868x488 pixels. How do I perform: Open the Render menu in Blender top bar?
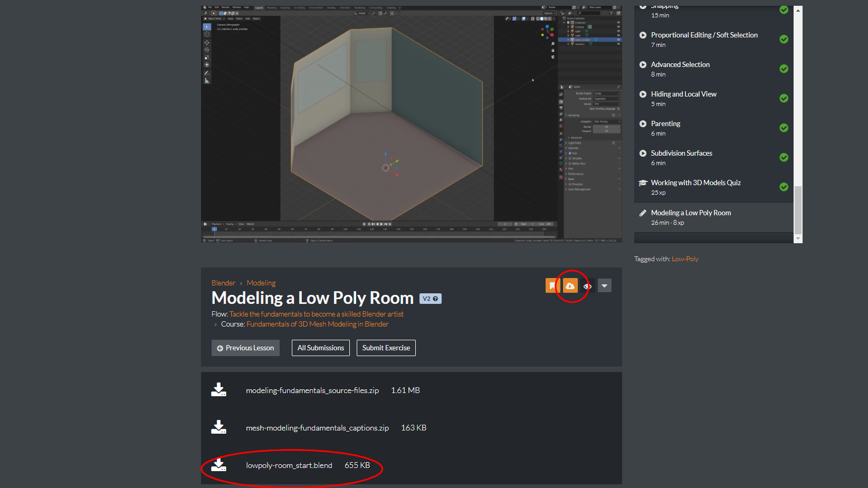coord(225,7)
